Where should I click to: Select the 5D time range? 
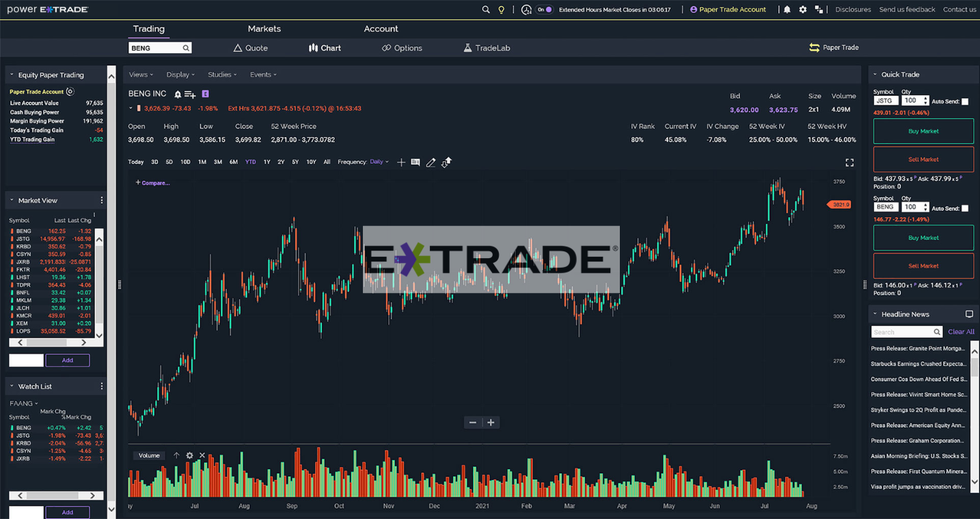[169, 162]
